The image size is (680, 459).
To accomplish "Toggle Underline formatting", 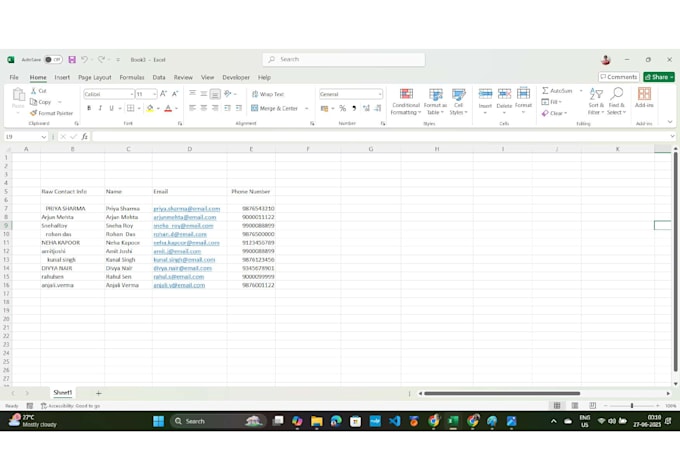I will pos(111,108).
